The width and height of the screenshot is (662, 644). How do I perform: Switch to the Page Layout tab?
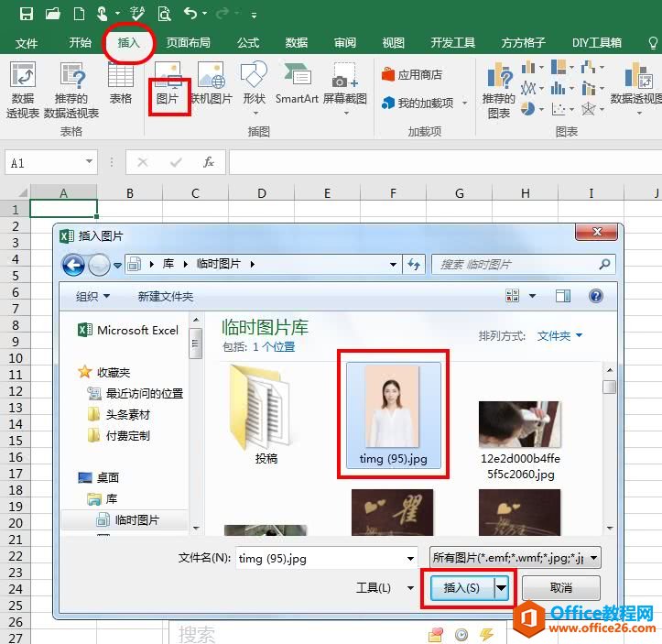click(x=188, y=42)
